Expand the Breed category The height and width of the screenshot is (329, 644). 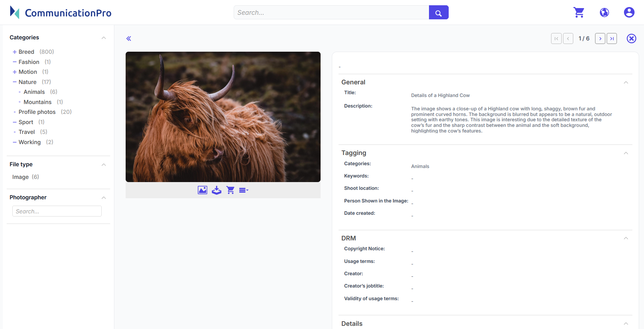(15, 52)
